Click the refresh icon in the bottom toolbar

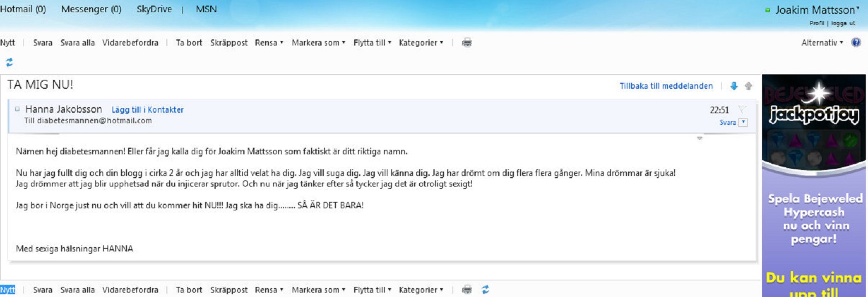(486, 290)
